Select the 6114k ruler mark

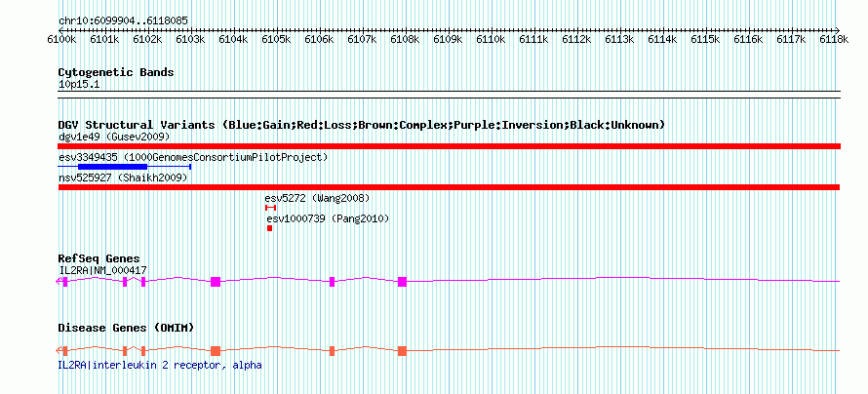661,39
